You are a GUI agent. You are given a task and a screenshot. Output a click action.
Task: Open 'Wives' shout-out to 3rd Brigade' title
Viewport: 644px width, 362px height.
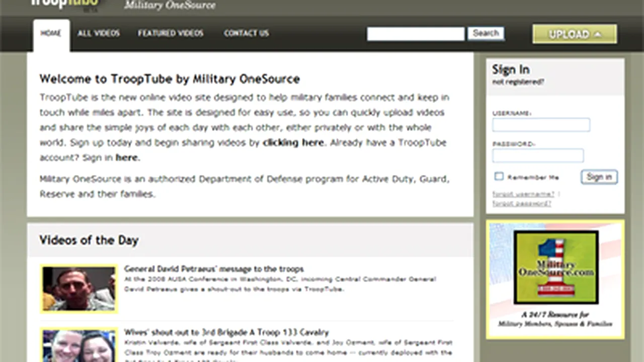pos(226,332)
